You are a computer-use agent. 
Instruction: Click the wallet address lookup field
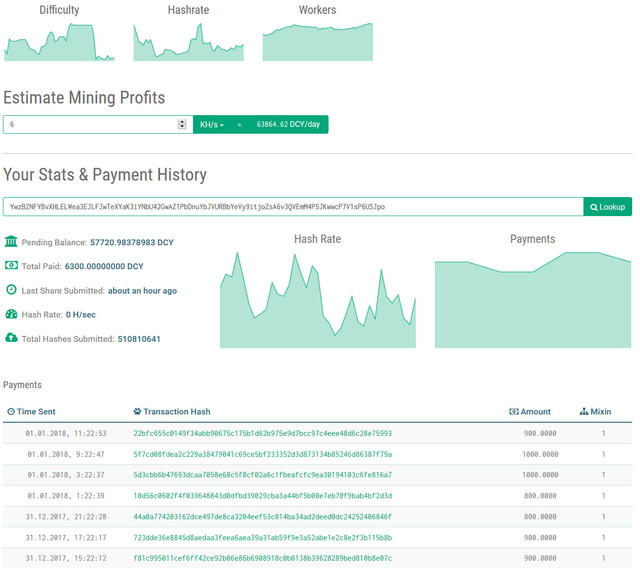pos(293,207)
